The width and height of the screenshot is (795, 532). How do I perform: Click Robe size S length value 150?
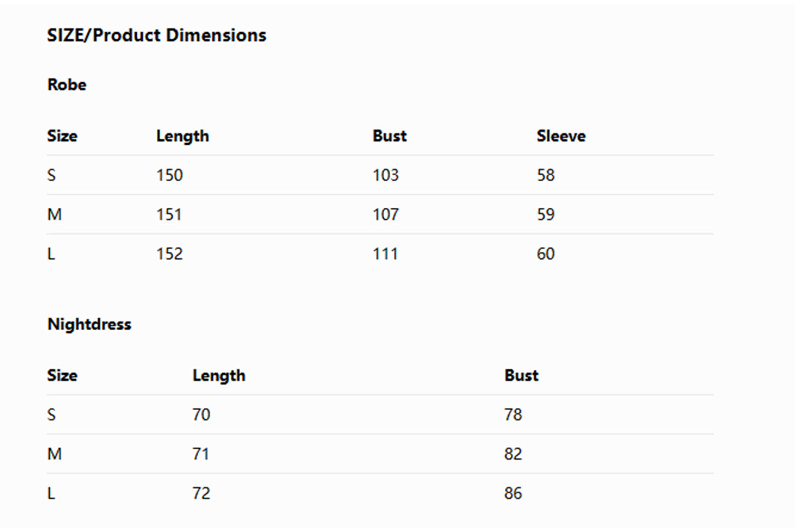point(170,175)
